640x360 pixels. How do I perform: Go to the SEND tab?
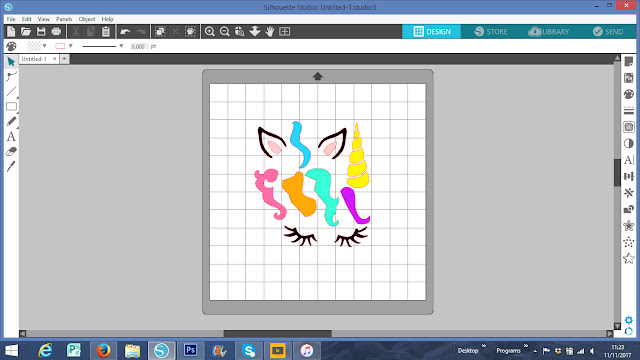[x=608, y=31]
